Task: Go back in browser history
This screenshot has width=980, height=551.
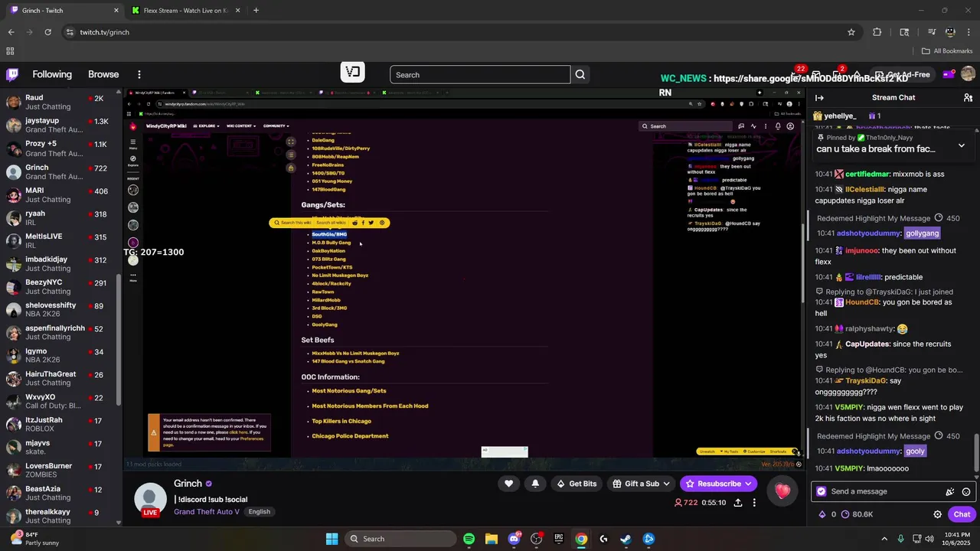Action: tap(11, 32)
